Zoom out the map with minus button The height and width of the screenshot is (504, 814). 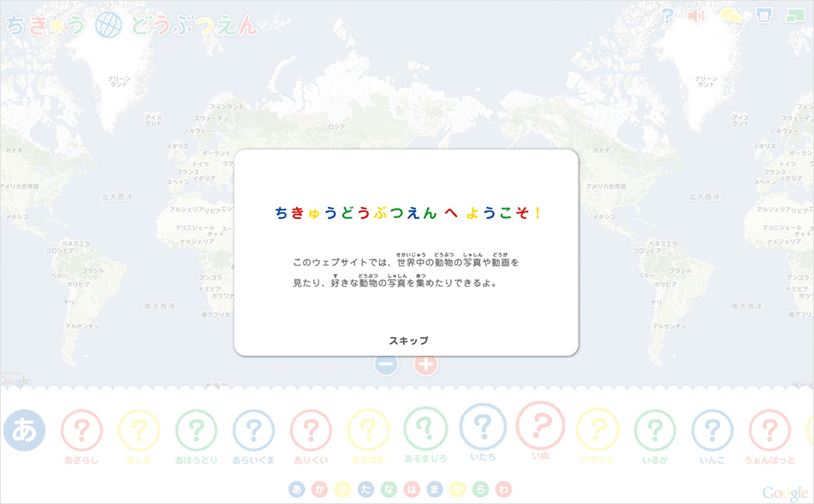coord(386,364)
